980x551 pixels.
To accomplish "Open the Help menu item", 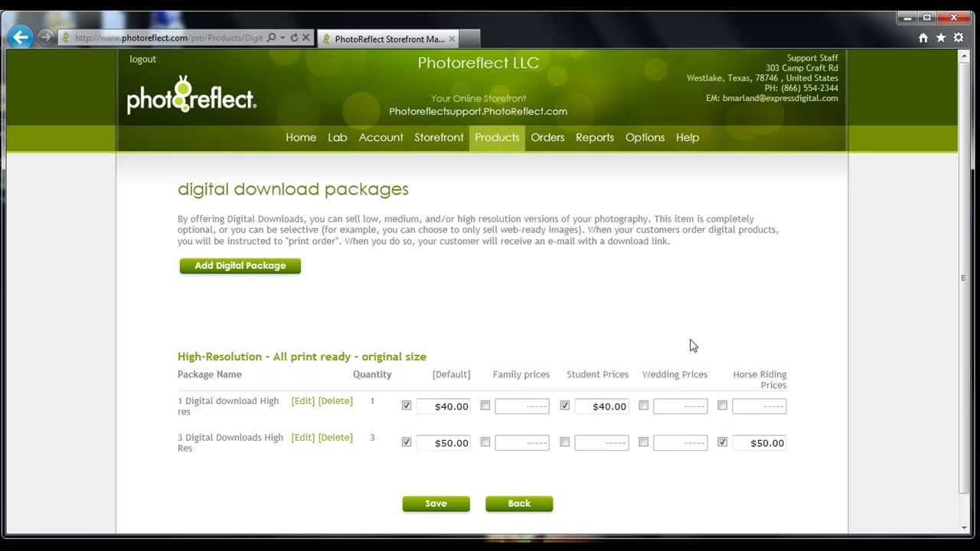I will pyautogui.click(x=688, y=138).
